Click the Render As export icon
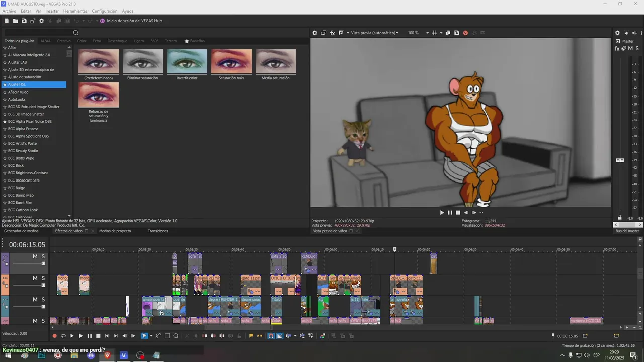 point(33,21)
